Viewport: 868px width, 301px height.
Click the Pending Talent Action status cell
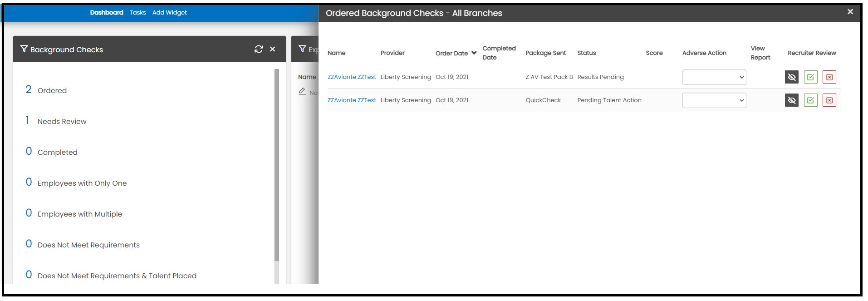coord(609,100)
